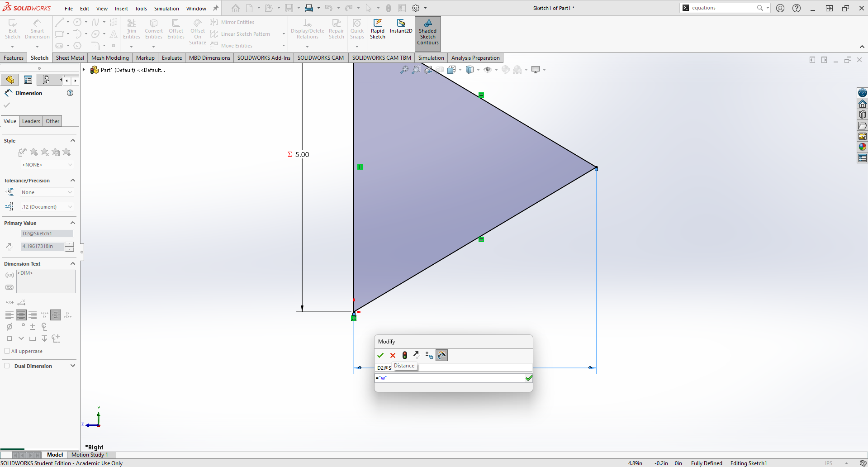Insert the centerline symbol

pyautogui.click(x=44, y=327)
